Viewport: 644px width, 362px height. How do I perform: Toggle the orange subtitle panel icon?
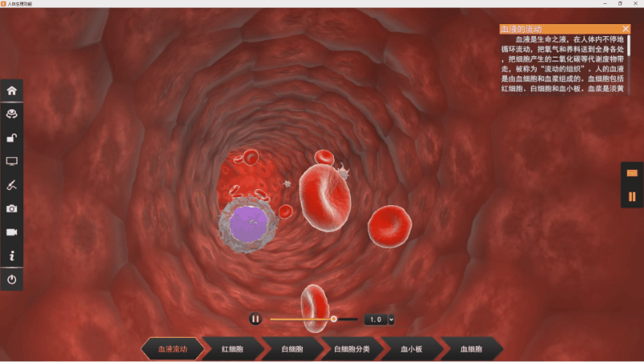[x=632, y=173]
